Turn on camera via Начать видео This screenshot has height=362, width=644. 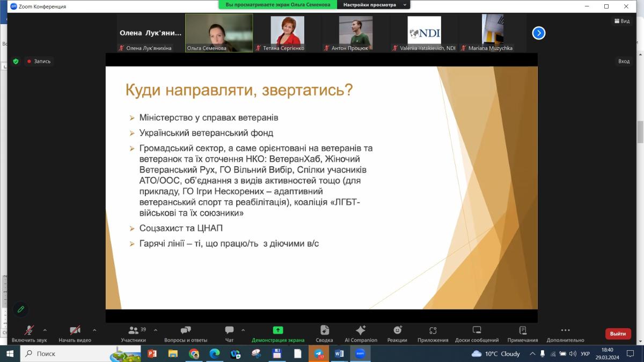tap(75, 334)
